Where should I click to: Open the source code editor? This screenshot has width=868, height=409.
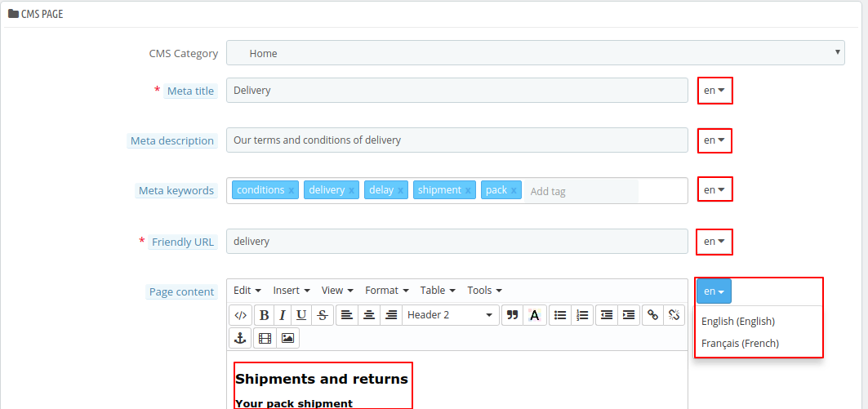[x=240, y=315]
